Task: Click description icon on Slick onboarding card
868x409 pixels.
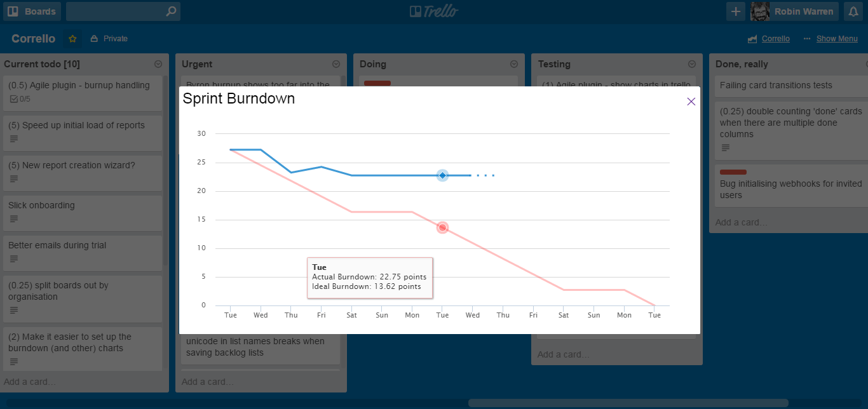Action: pos(14,219)
